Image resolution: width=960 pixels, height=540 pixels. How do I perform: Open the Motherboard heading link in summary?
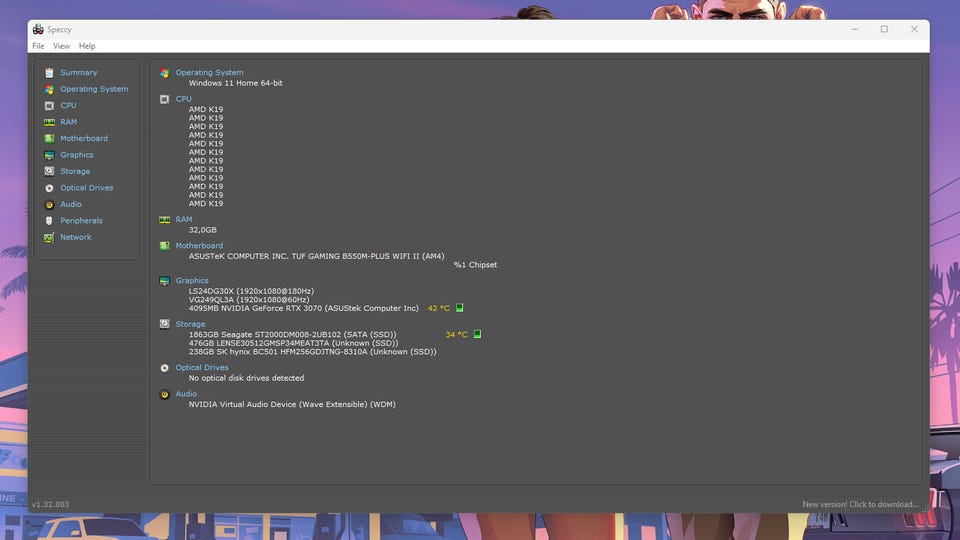pyautogui.click(x=199, y=246)
